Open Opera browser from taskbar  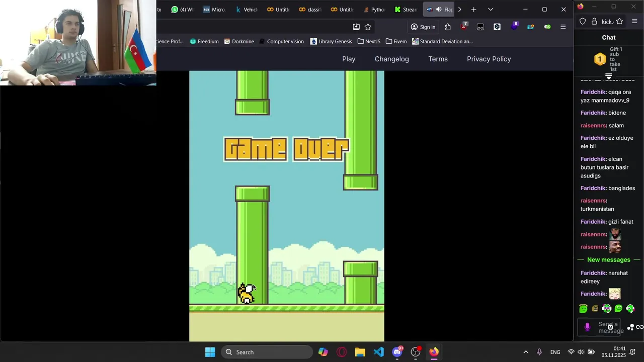pos(342,352)
